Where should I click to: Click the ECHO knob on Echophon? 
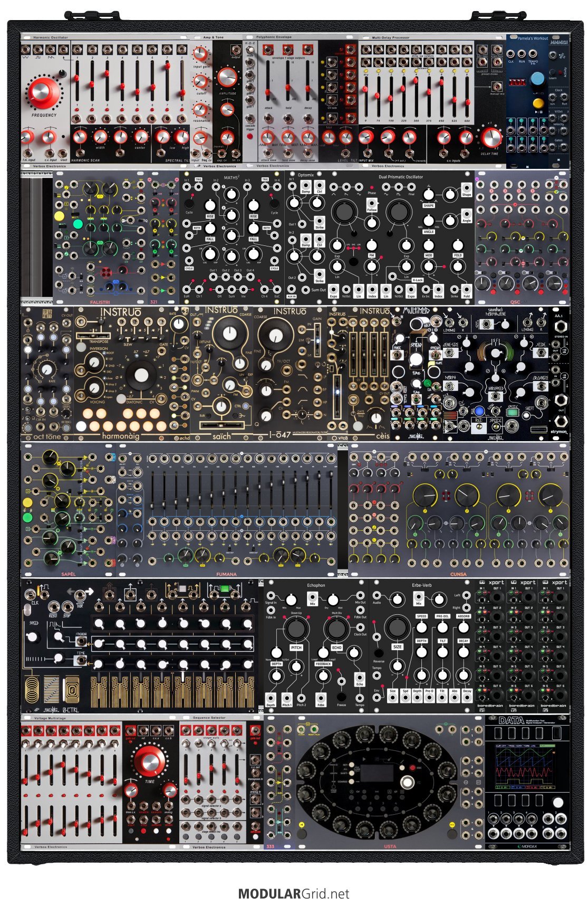(336, 628)
